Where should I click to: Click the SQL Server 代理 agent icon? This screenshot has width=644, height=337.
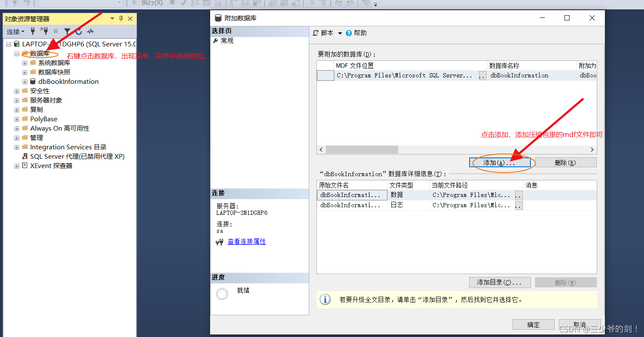pos(25,156)
